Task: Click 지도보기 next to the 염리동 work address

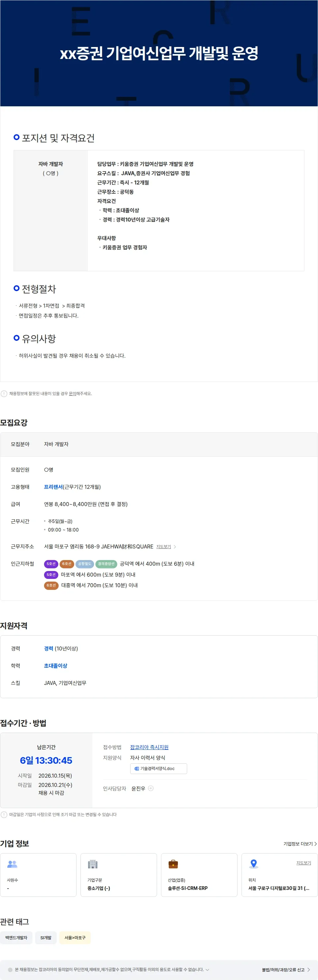Action: pyautogui.click(x=164, y=547)
